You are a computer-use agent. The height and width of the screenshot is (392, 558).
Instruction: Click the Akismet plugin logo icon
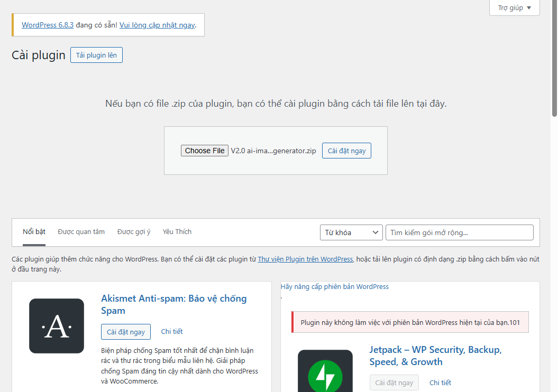pos(56,326)
